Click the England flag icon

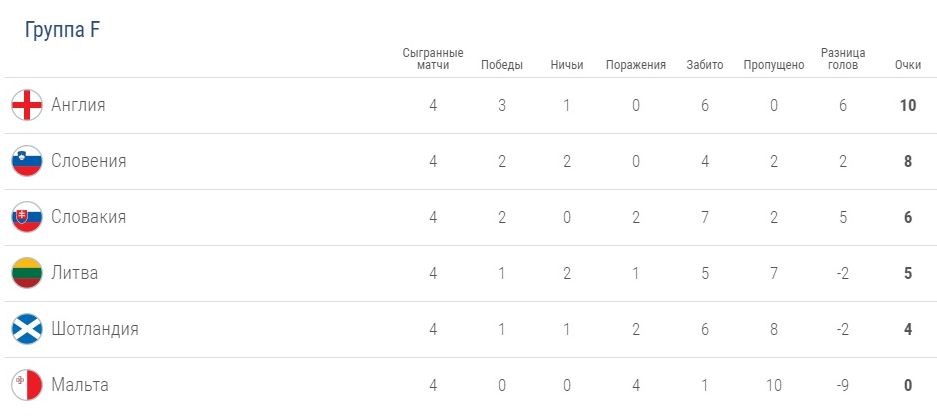click(x=27, y=105)
